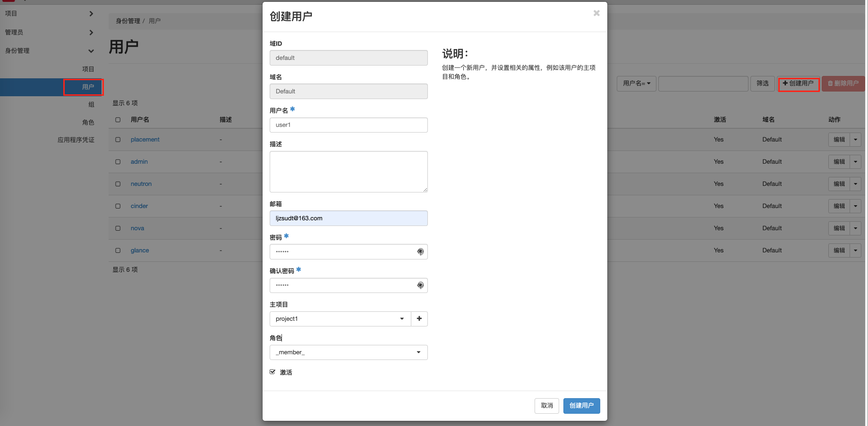Click 编辑 for cinder user
This screenshot has width=868, height=426.
839,206
